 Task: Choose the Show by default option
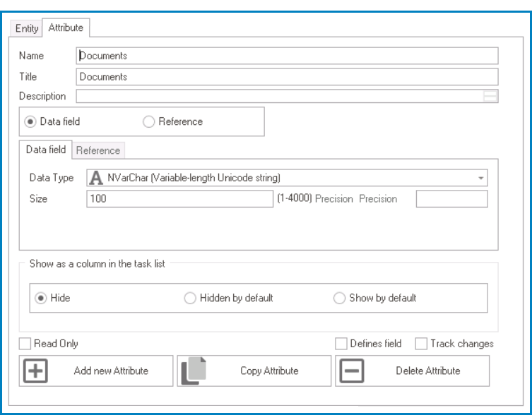point(339,298)
